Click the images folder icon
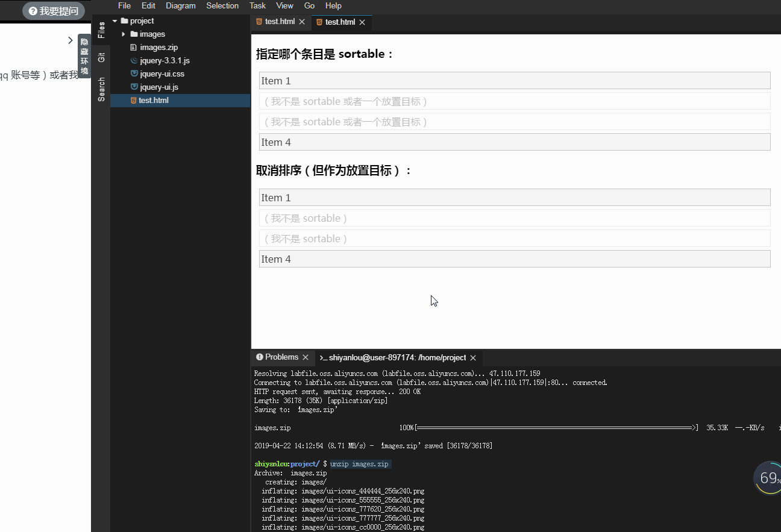The image size is (781, 532). tap(134, 34)
